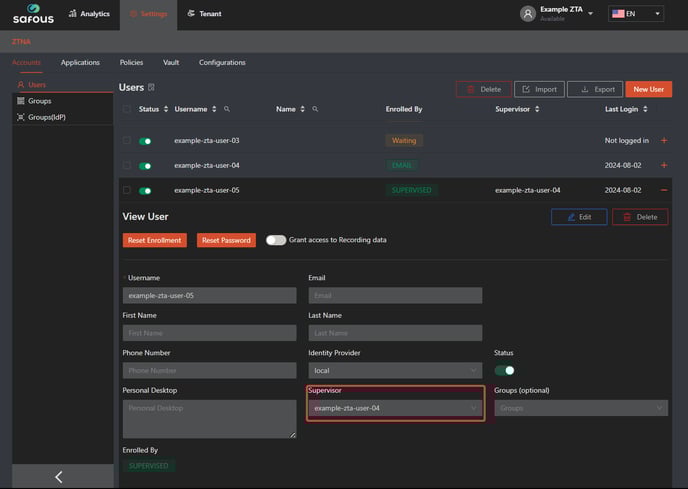Click search icon next to Name column

click(x=315, y=109)
